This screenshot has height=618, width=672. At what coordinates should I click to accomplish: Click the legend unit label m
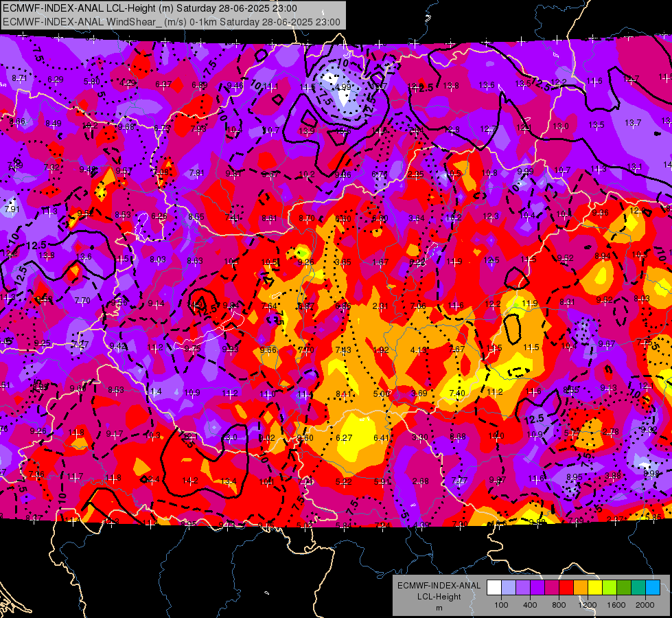point(439,608)
